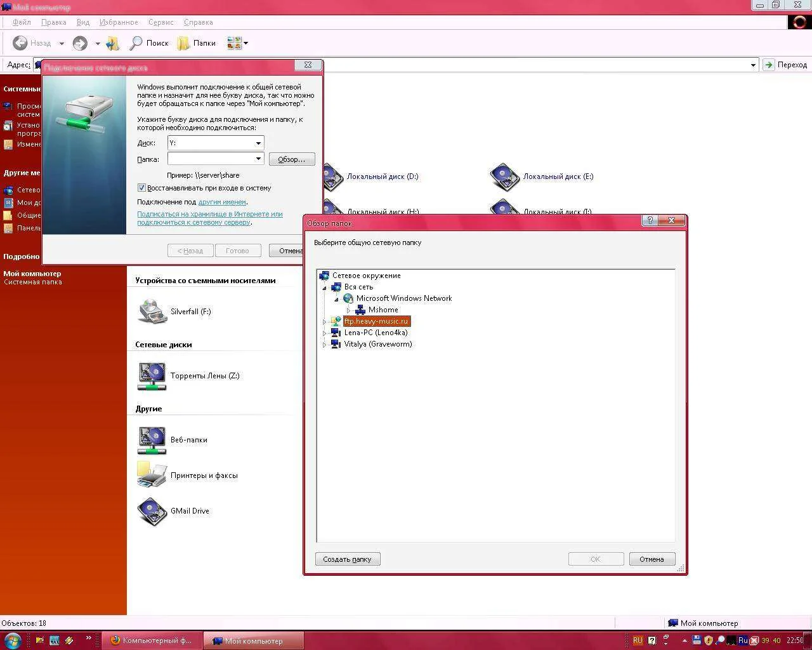This screenshot has width=812, height=650.
Task: Click 'Объектов: 18' in the status bar
Action: (x=24, y=623)
